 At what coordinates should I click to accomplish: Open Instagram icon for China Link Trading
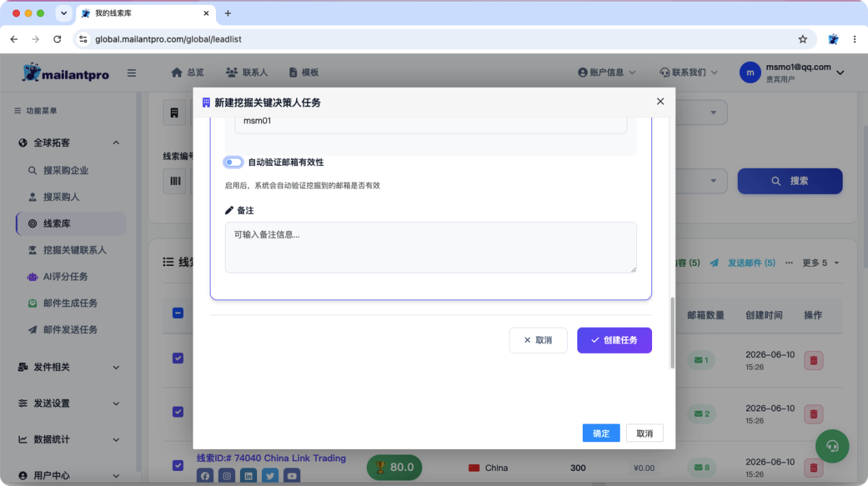tap(227, 476)
